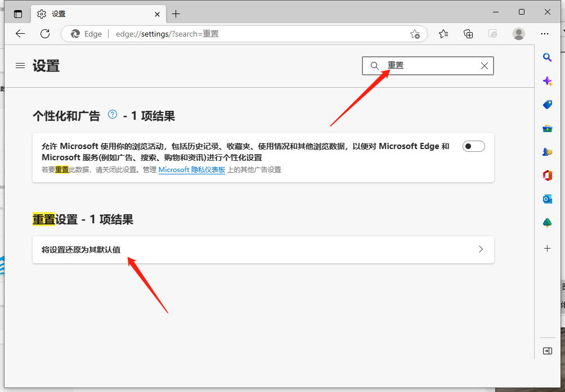This screenshot has height=392, width=565.
Task: Click the 重置设置 - 1 项结果 heading
Action: tap(83, 219)
